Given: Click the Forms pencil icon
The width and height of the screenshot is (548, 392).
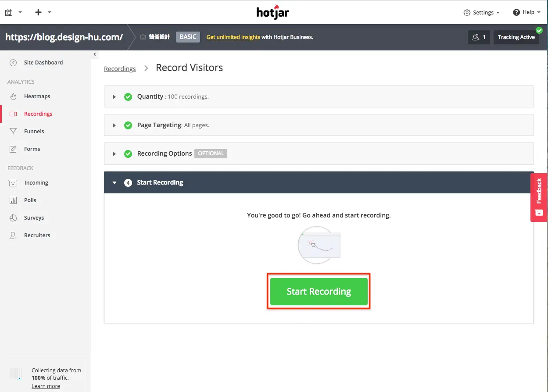Looking at the screenshot, I should point(13,149).
